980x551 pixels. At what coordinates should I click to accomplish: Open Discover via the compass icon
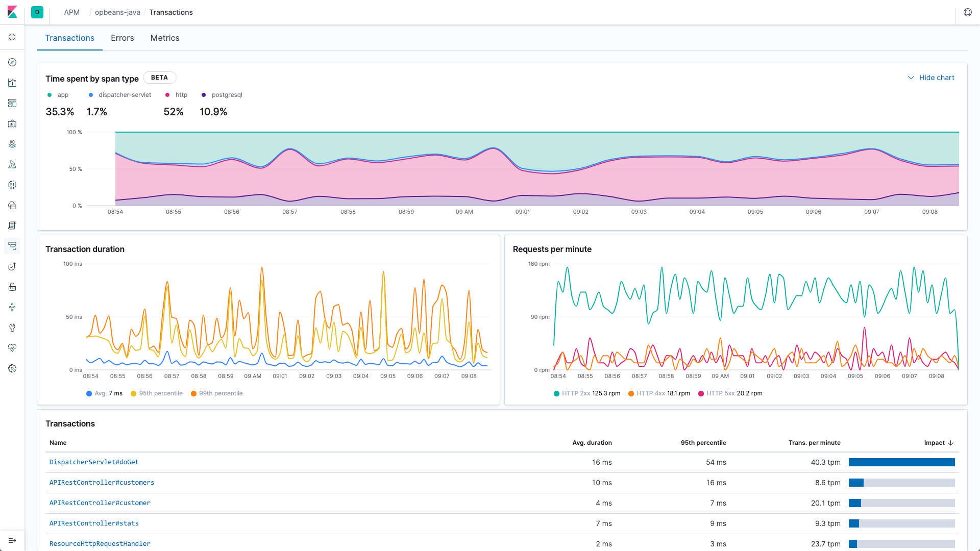pyautogui.click(x=12, y=62)
